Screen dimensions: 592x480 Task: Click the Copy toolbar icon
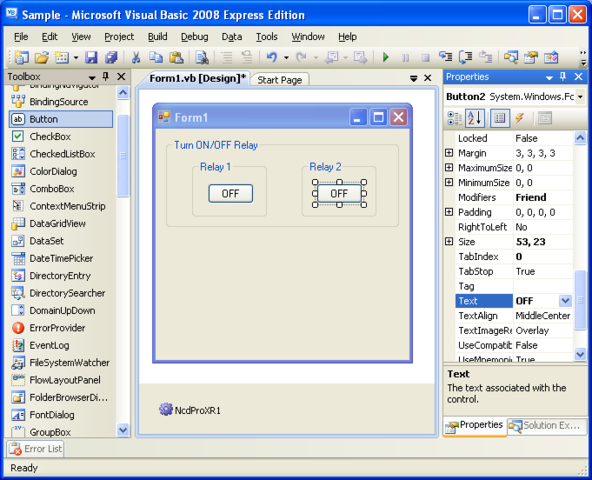(x=156, y=57)
